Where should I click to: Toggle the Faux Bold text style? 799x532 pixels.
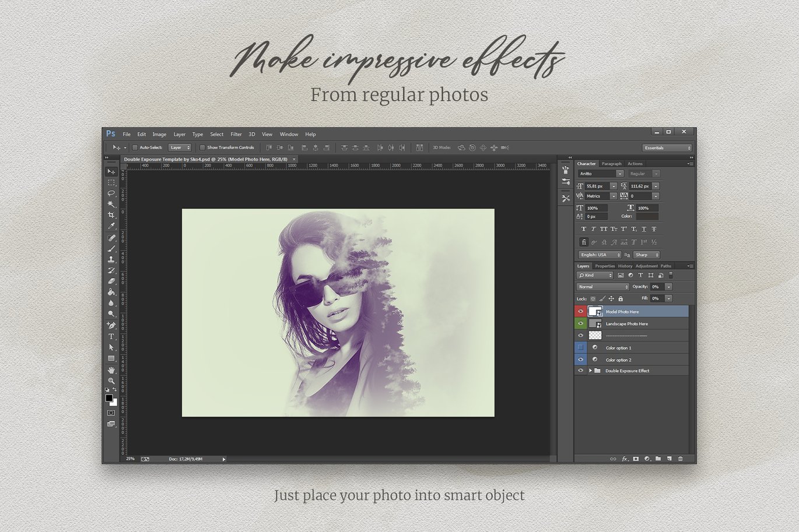[584, 229]
